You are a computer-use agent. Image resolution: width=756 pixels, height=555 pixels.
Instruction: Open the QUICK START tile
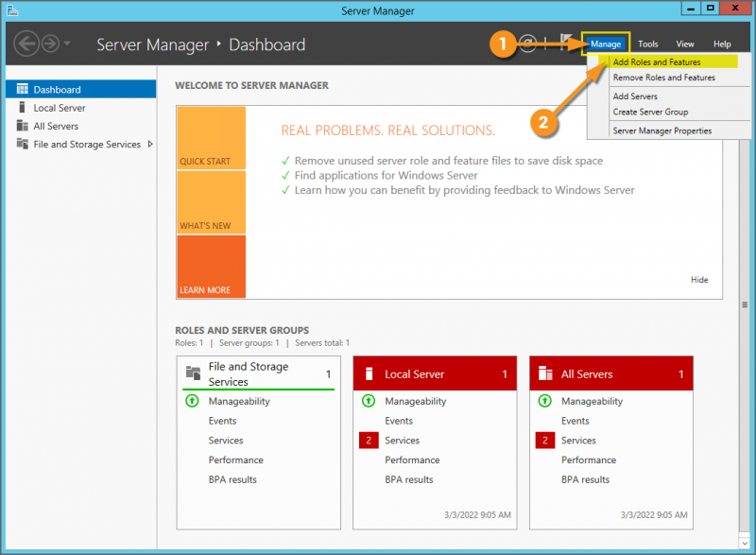[x=211, y=138]
